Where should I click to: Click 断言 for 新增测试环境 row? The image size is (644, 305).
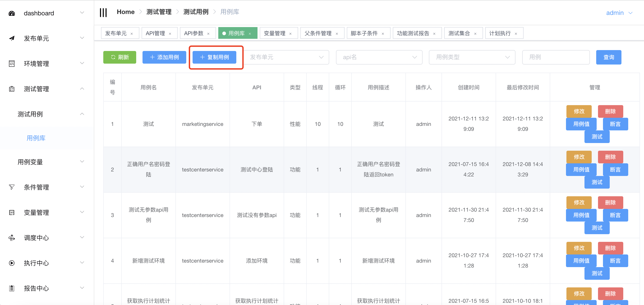pyautogui.click(x=615, y=261)
